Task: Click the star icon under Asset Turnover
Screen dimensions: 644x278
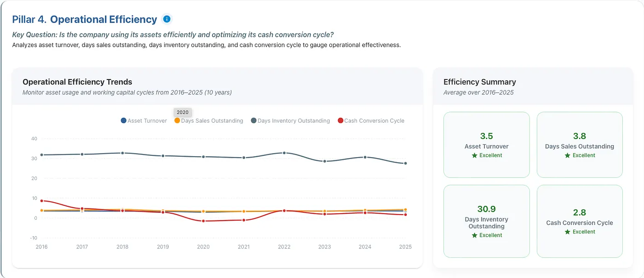Action: (474, 155)
